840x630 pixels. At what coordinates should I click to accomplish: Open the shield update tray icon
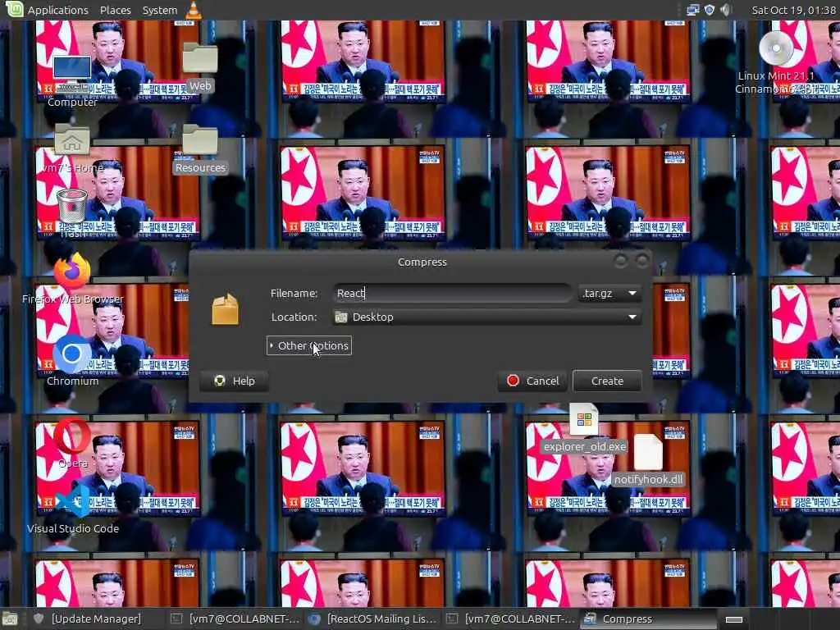point(710,10)
